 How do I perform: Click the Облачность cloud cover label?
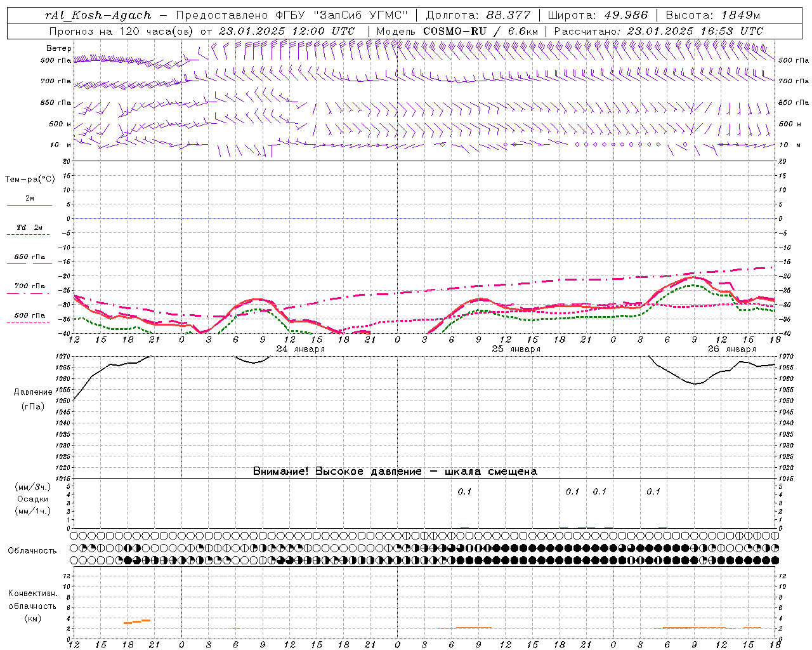click(32, 551)
